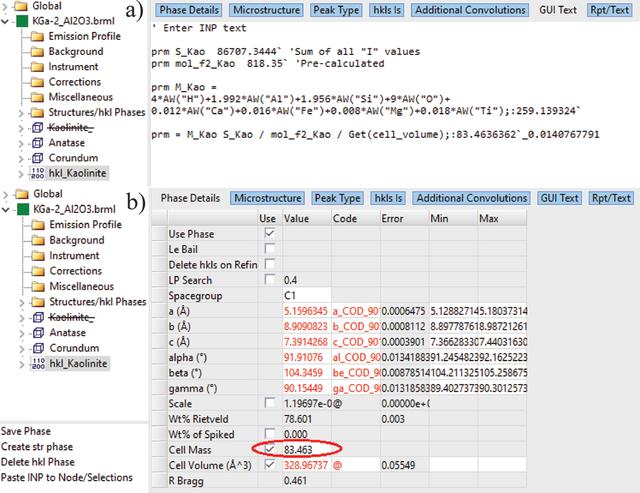Expand hkl_Kaolinite node in panel a
640x493 pixels.
(21, 173)
